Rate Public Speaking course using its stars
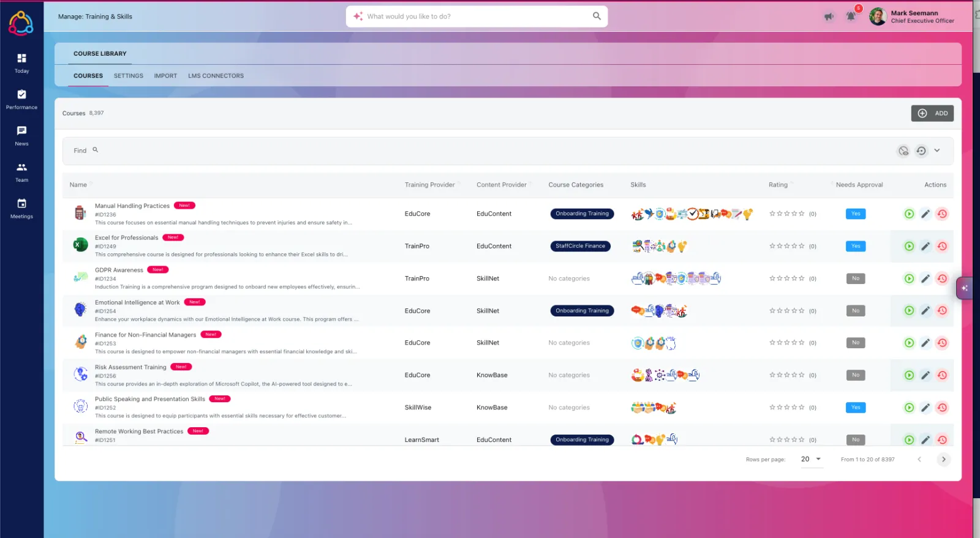This screenshot has height=538, width=980. [787, 408]
